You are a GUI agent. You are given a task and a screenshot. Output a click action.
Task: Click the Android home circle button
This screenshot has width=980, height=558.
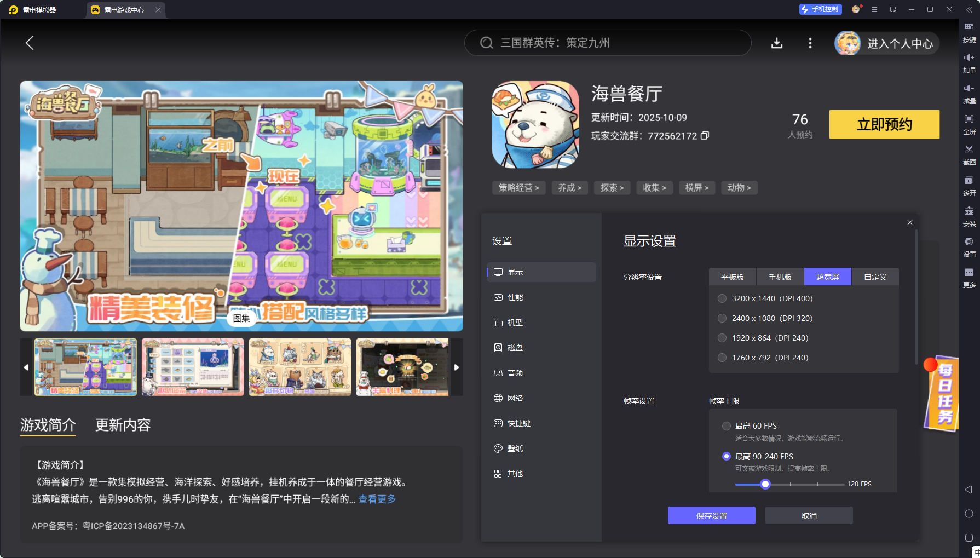pos(969,514)
